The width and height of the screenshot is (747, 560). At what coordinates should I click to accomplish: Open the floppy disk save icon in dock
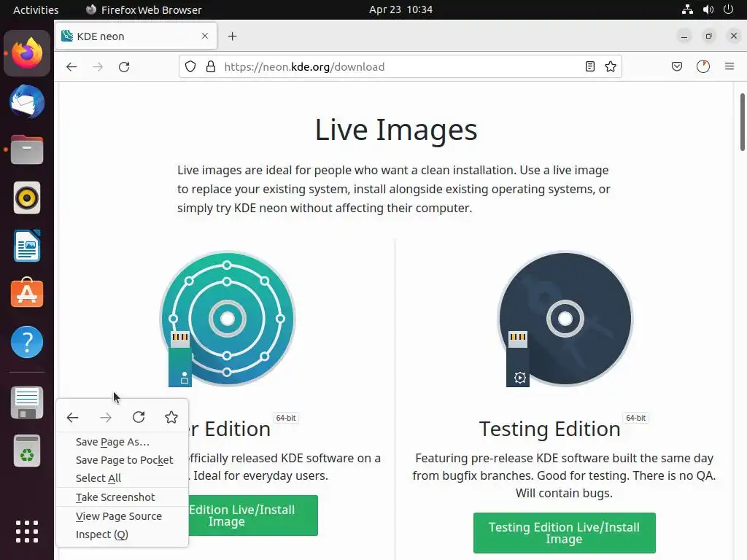click(x=27, y=402)
